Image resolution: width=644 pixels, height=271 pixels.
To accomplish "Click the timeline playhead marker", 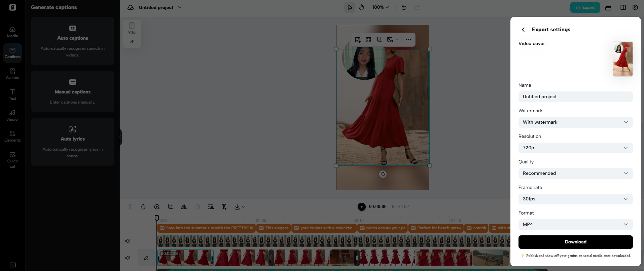I will [x=157, y=218].
